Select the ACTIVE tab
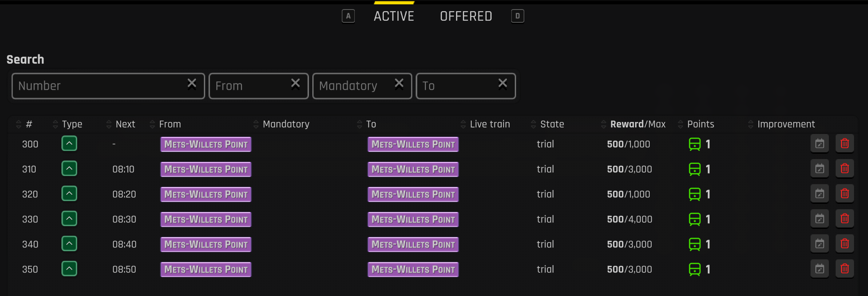868x296 pixels. coord(394,16)
